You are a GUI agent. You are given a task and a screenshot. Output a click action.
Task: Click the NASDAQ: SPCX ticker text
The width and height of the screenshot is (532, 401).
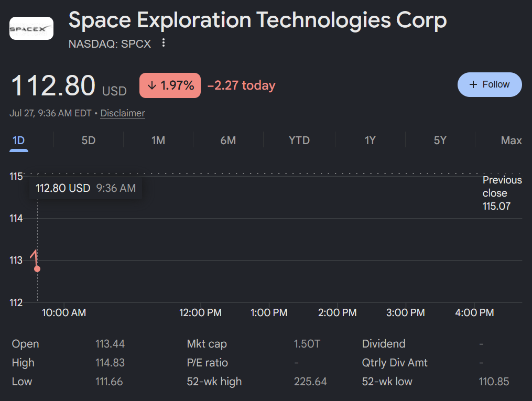[x=110, y=44]
